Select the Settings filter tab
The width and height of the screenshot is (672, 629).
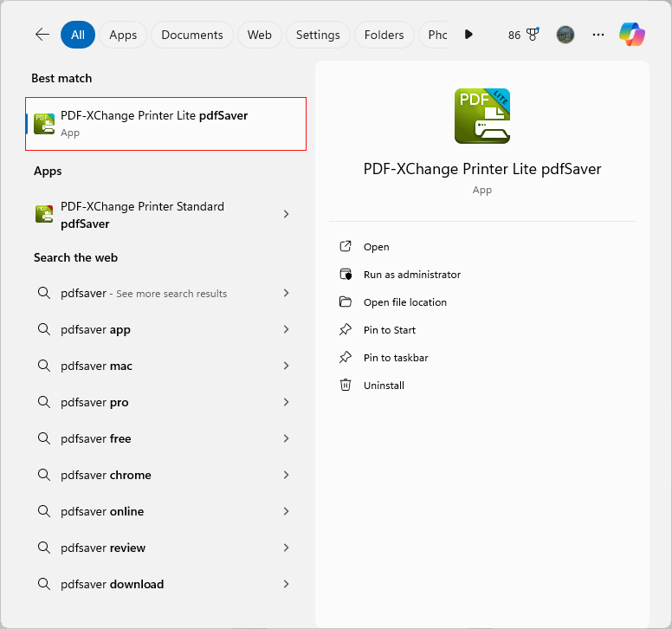coord(318,35)
